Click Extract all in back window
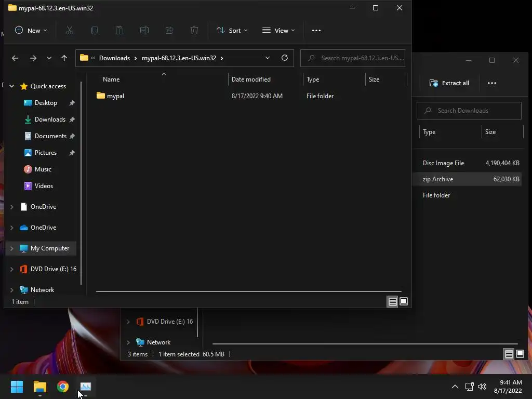Viewport: 532px width, 399px height. [x=449, y=83]
